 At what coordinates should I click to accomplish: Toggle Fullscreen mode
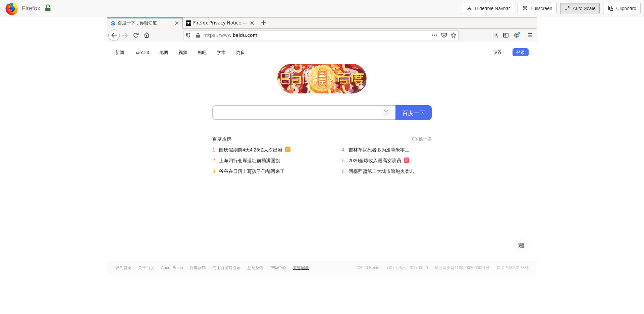click(x=537, y=8)
